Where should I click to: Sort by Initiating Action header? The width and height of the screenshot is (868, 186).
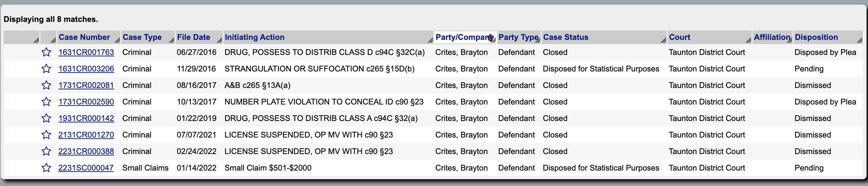254,37
